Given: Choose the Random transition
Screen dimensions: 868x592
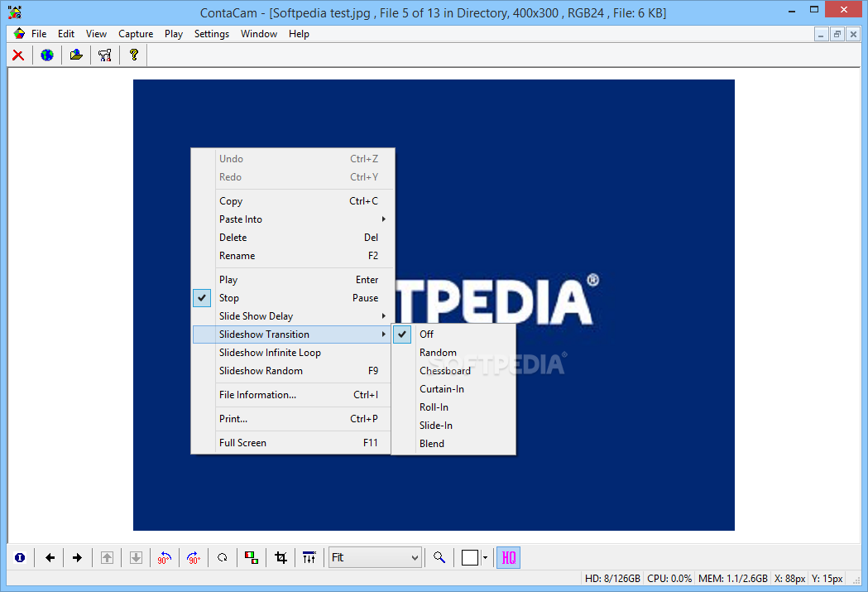Looking at the screenshot, I should (453, 353).
